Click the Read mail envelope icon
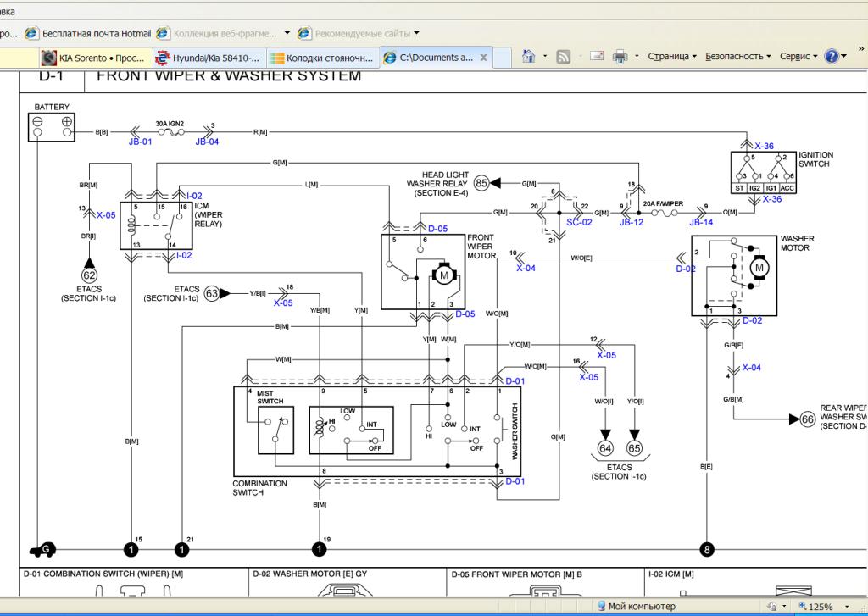Screen dimensions: 868x616 click(x=597, y=57)
